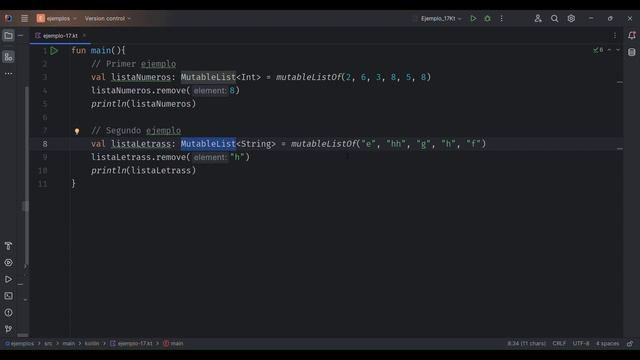Open the Terminal tool window icon

pyautogui.click(x=8, y=296)
